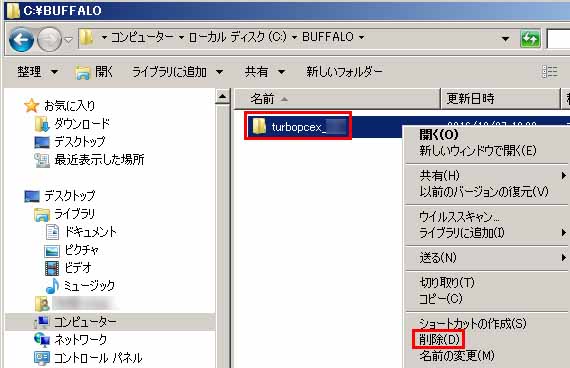
Task: Click the 新しいフォルダー button
Action: tap(344, 72)
